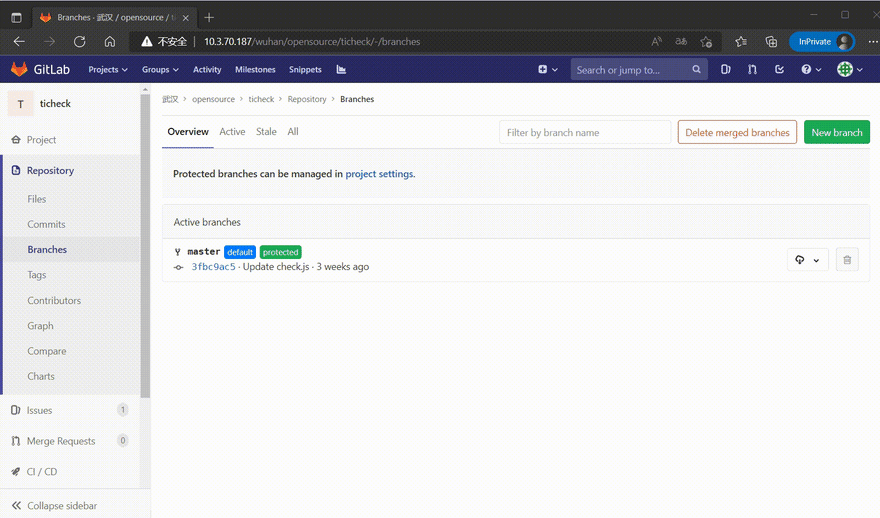Image resolution: width=880 pixels, height=518 pixels.
Task: Click the Repository breadcrumb link
Action: 307,99
